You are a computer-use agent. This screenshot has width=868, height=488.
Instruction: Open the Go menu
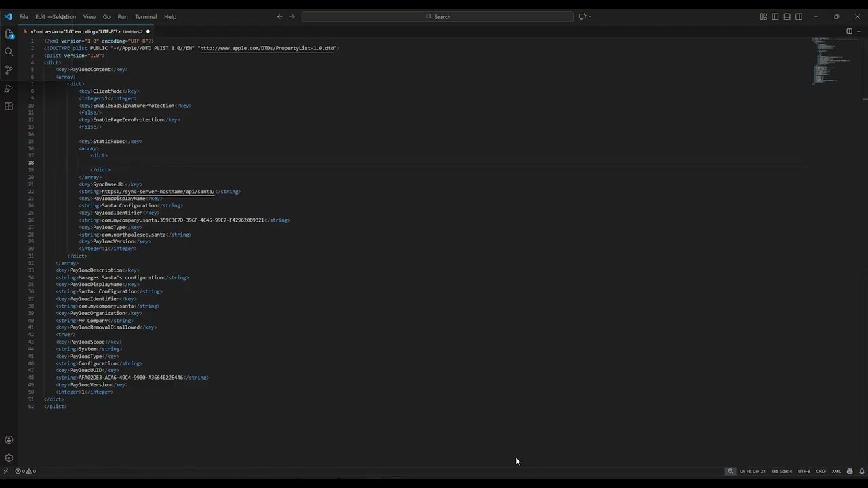point(106,16)
